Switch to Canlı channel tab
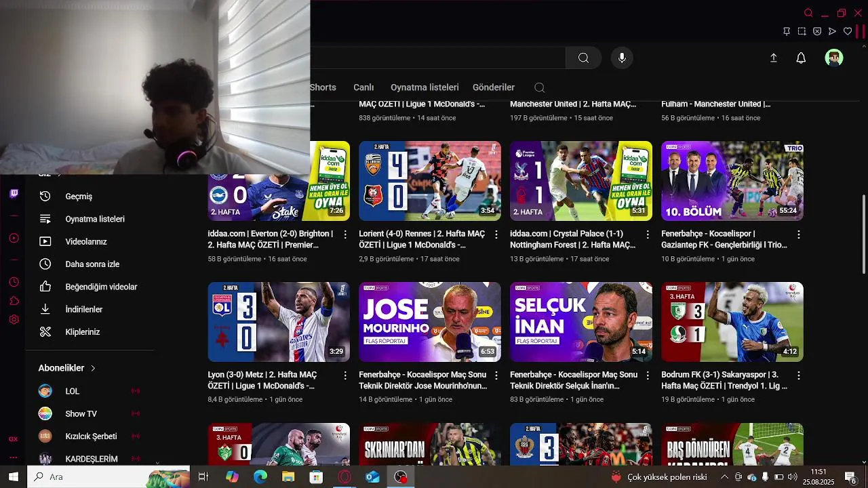The width and height of the screenshot is (868, 488). [363, 87]
